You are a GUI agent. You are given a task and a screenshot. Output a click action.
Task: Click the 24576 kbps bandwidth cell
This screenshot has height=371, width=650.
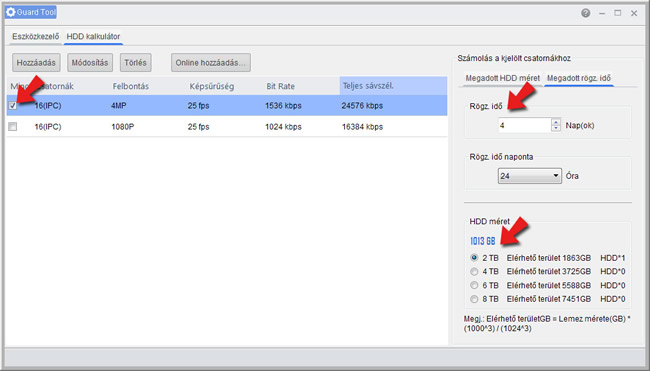362,106
